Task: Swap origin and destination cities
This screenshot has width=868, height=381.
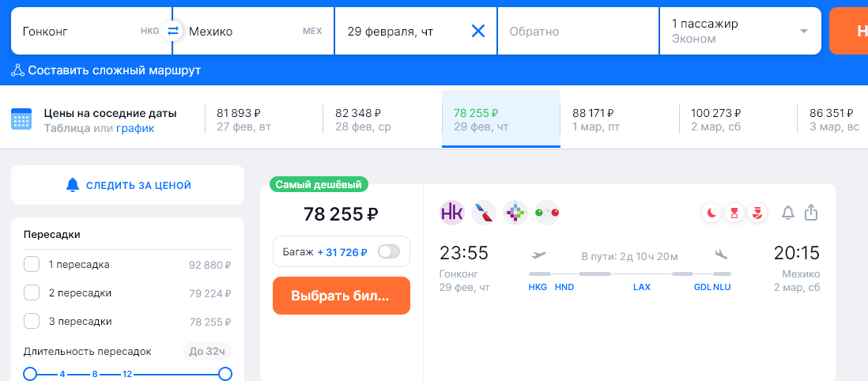Action: (x=172, y=31)
